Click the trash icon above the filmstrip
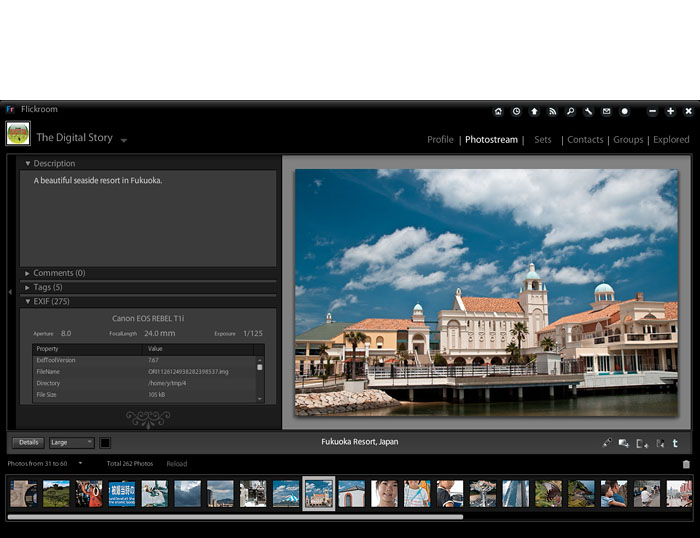700x538 pixels. tap(686, 464)
